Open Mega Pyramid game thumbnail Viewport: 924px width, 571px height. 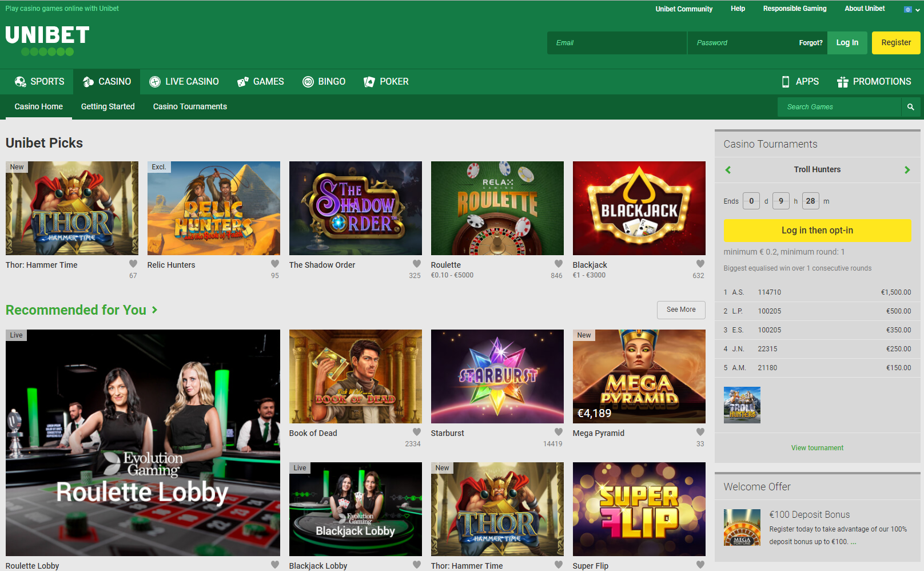[639, 376]
